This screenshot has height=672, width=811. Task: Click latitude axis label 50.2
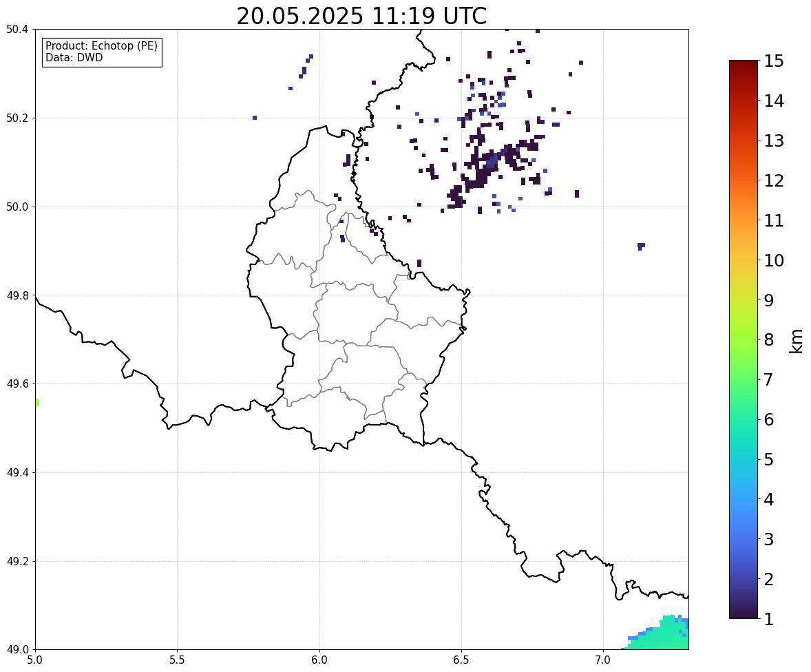pyautogui.click(x=17, y=118)
